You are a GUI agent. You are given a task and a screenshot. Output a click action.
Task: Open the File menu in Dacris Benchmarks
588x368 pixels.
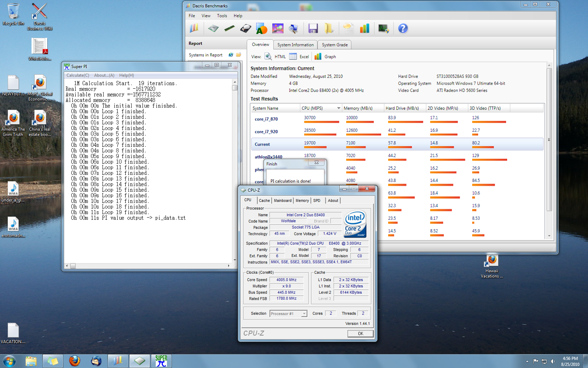(192, 16)
